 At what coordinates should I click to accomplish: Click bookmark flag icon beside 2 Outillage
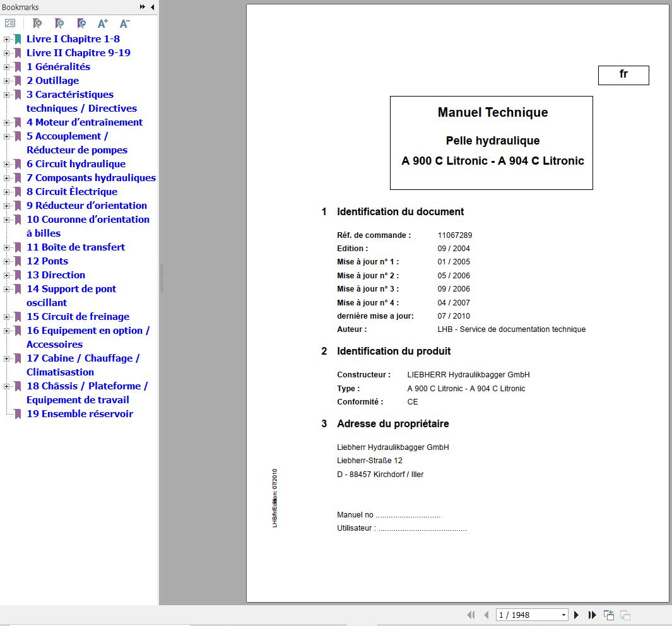pos(18,81)
